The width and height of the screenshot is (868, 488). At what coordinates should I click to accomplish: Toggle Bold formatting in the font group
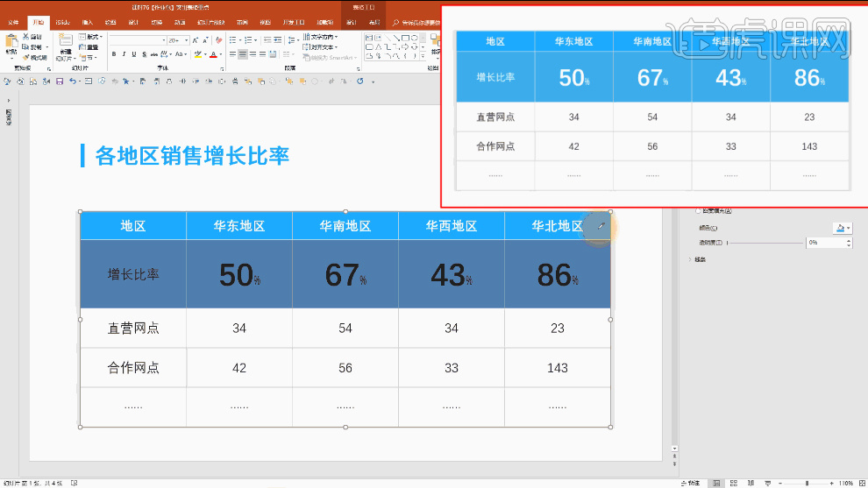(x=114, y=54)
